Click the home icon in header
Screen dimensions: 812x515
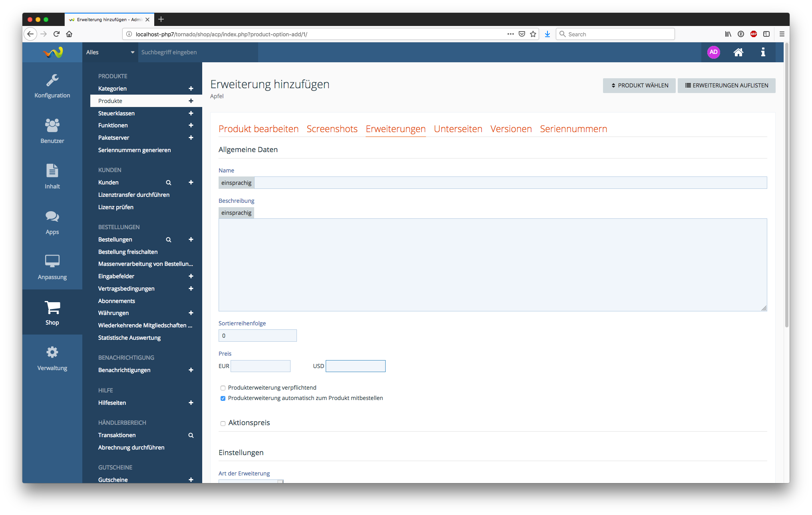(738, 52)
